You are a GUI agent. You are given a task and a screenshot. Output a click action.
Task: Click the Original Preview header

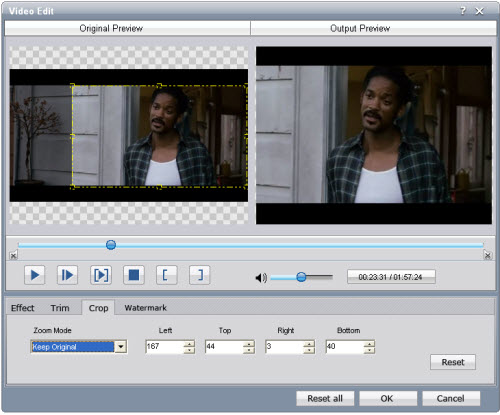click(x=127, y=28)
